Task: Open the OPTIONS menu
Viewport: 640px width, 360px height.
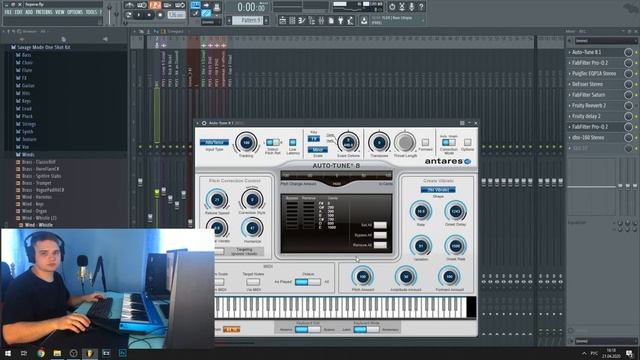Action: click(x=75, y=12)
